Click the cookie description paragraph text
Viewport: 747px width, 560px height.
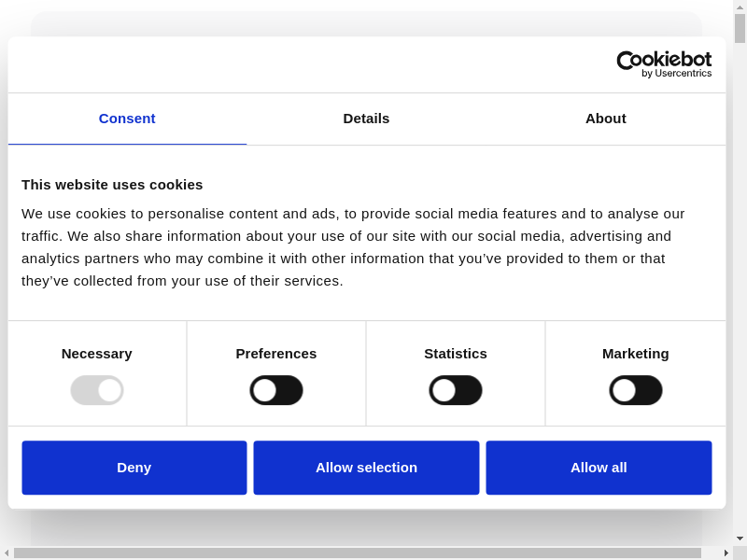click(x=355, y=247)
